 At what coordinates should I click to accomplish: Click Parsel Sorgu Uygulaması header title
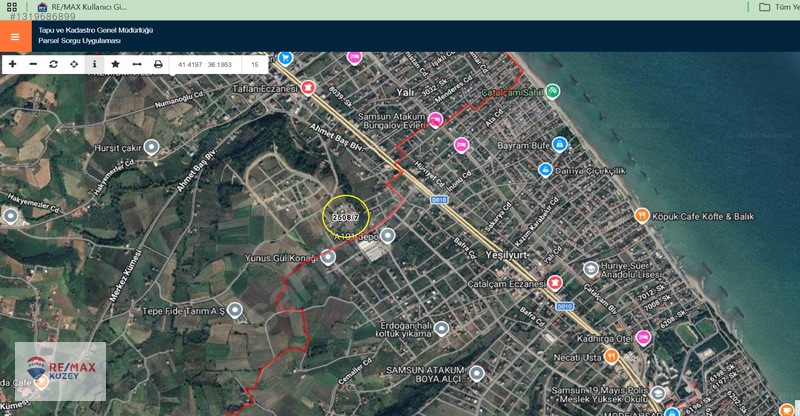pyautogui.click(x=80, y=41)
